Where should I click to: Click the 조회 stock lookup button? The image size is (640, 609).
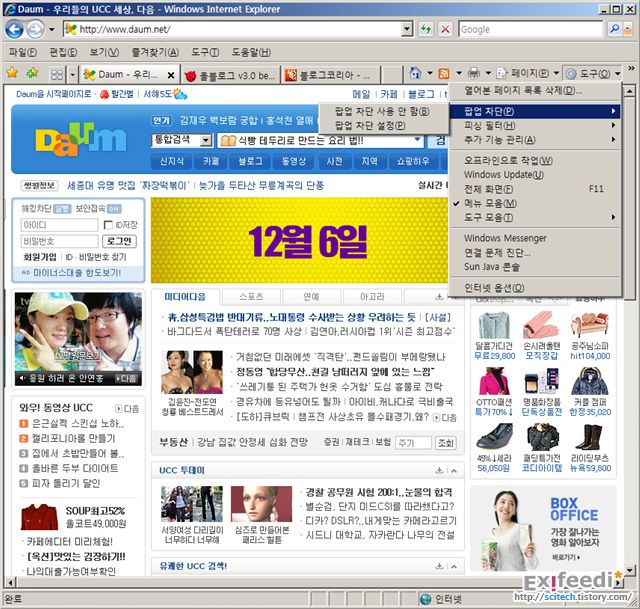445,443
